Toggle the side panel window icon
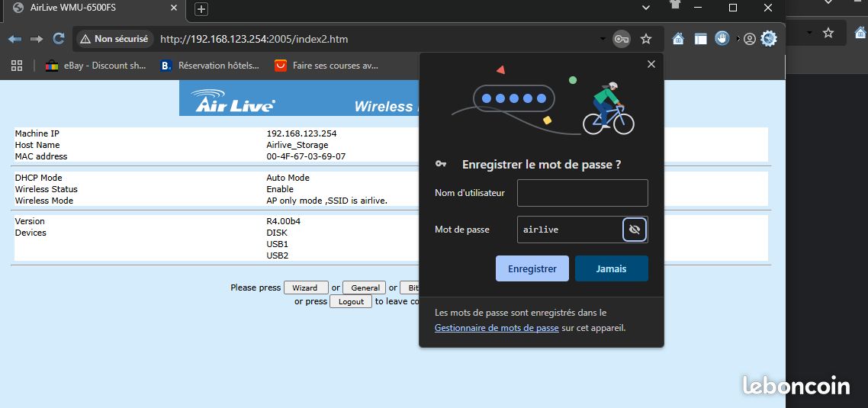The image size is (868, 408). point(701,39)
